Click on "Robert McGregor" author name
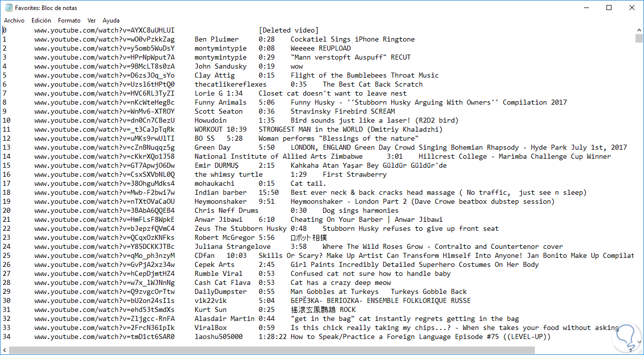 click(x=225, y=237)
